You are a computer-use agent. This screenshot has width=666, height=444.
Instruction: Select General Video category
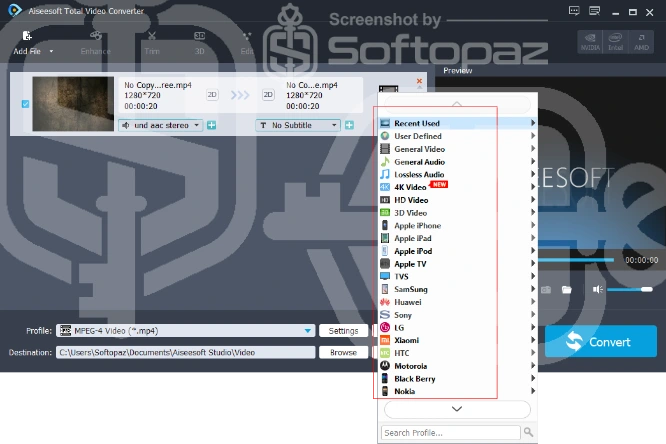coord(457,149)
